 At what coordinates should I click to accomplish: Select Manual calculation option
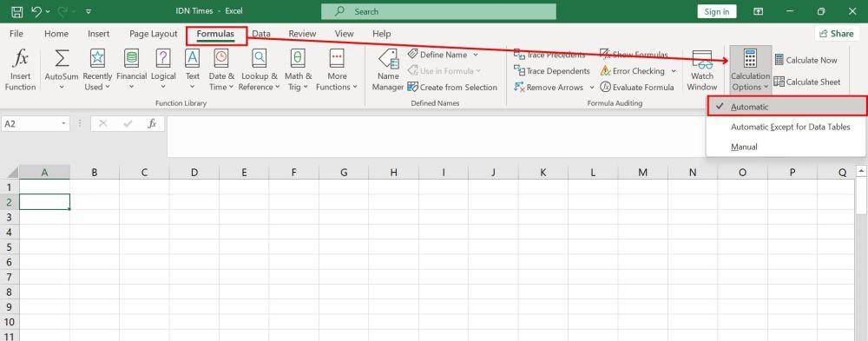(786, 147)
